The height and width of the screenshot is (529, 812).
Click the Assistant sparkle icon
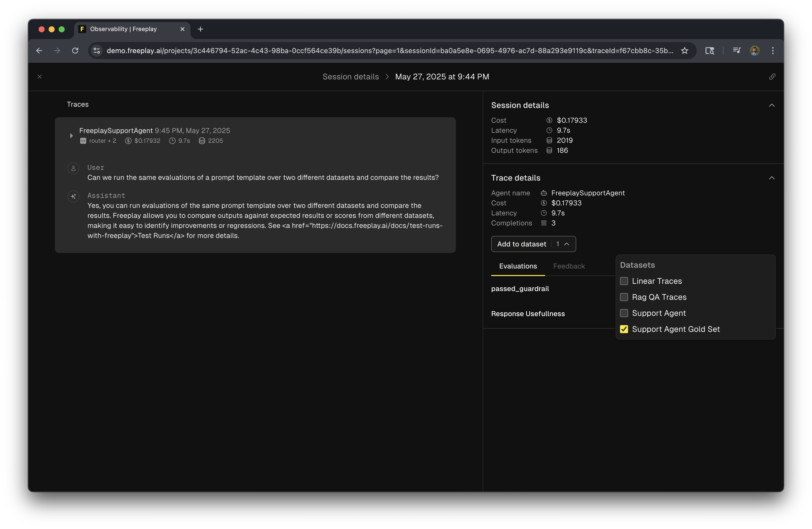(x=73, y=196)
